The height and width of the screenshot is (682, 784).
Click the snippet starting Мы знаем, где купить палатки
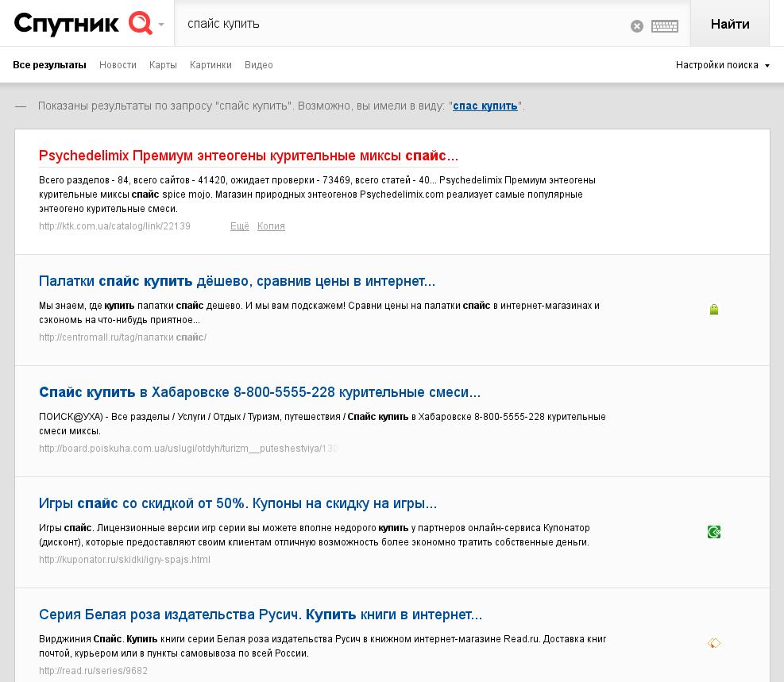(319, 313)
